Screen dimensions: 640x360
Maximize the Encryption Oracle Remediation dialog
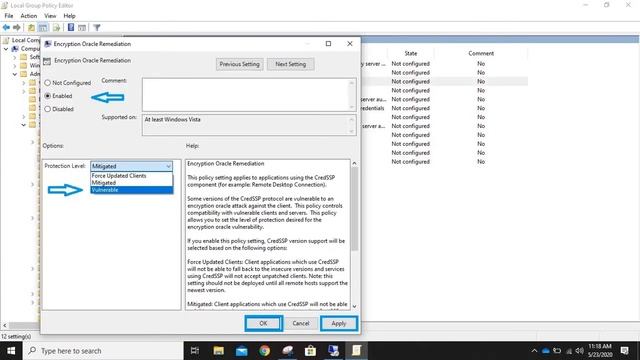[x=328, y=44]
